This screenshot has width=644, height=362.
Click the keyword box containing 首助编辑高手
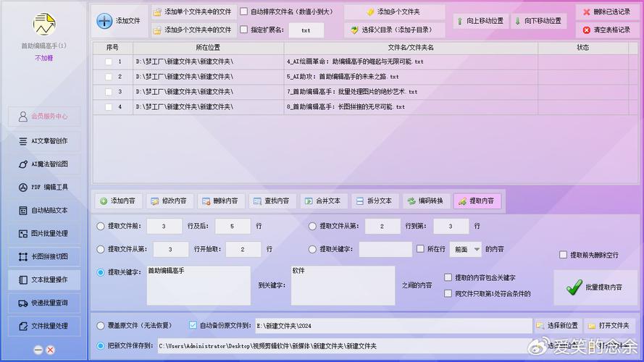coord(198,286)
